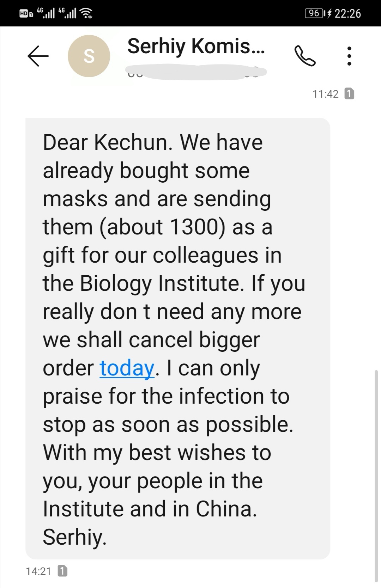Tap the underlined "today" link
Screen dimensions: 381x588
pyautogui.click(x=127, y=368)
